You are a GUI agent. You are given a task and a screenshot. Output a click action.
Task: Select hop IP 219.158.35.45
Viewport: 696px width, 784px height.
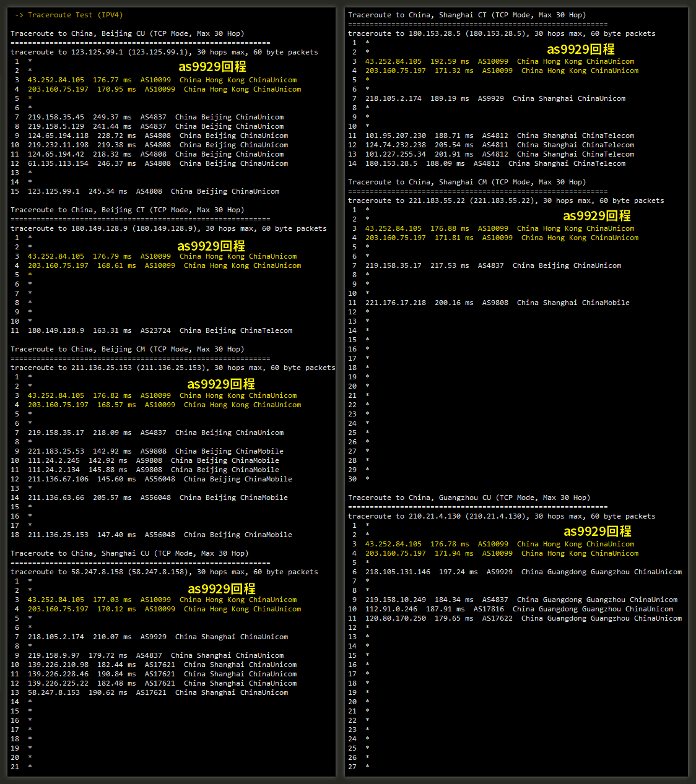pos(56,117)
